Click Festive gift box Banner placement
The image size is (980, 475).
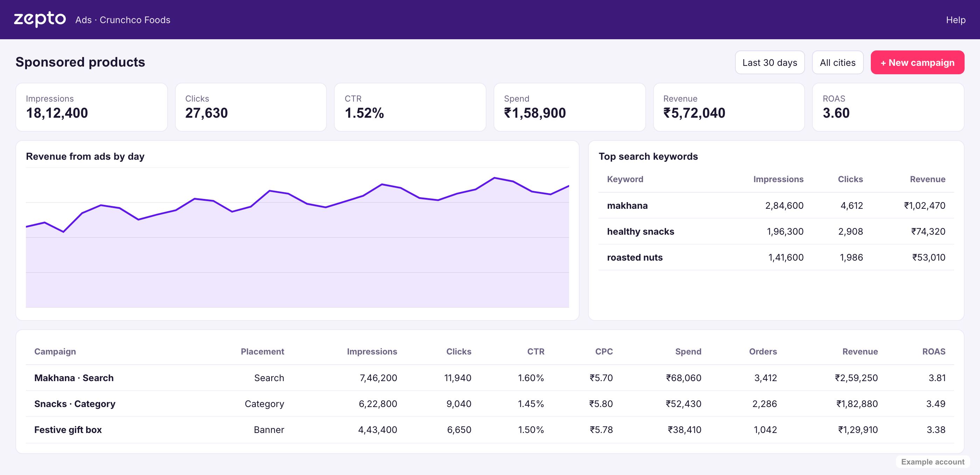tap(268, 430)
